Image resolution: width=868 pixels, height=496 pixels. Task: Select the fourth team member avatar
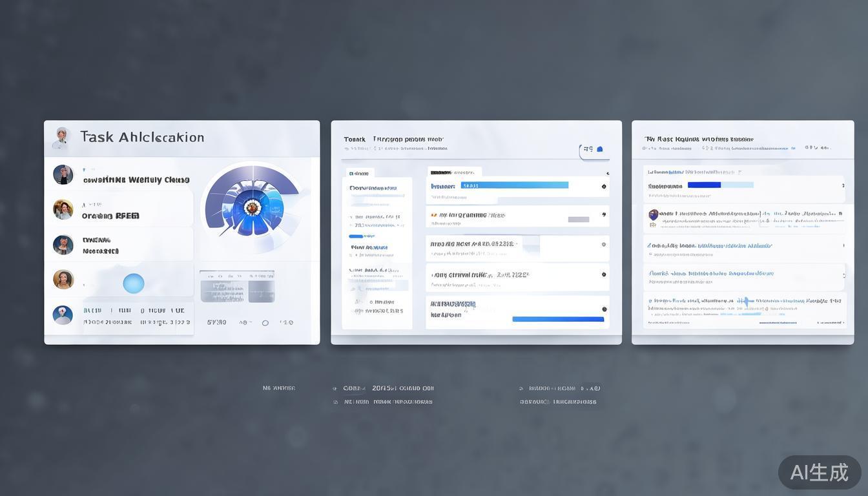pos(63,280)
